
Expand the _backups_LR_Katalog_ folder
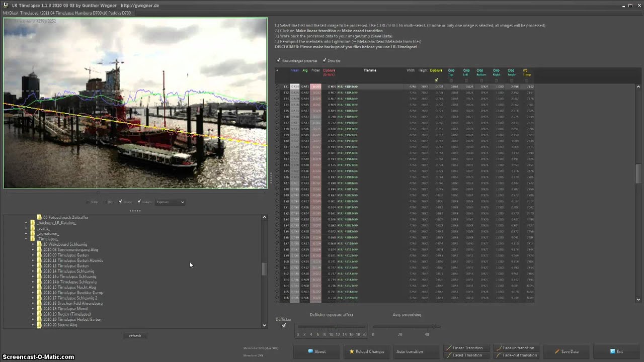pyautogui.click(x=26, y=223)
